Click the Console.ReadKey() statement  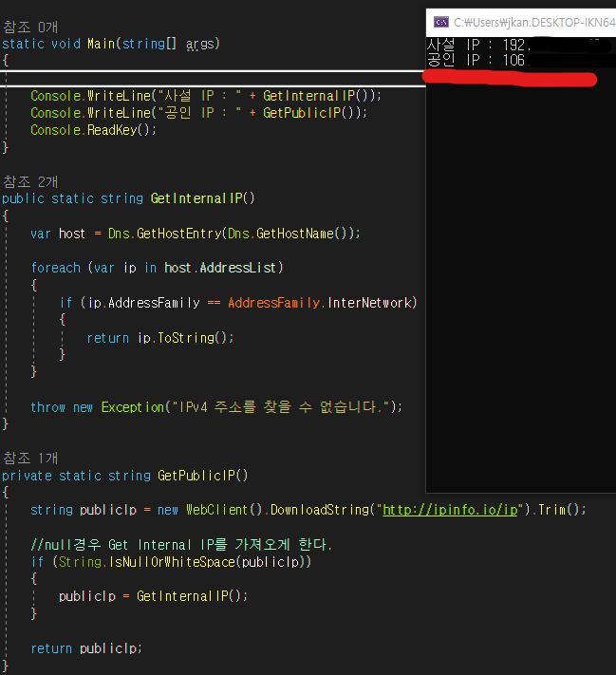click(93, 130)
